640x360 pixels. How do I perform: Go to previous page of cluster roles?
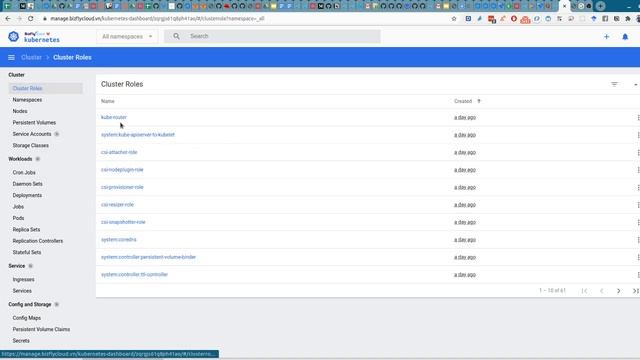[x=601, y=291]
